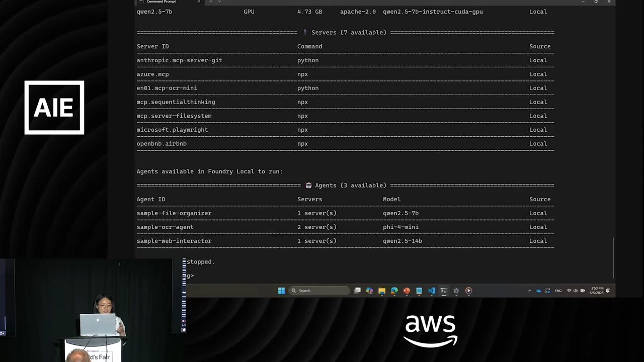This screenshot has width=644, height=362.
Task: Click the 4.73 GB size value
Action: tap(310, 12)
